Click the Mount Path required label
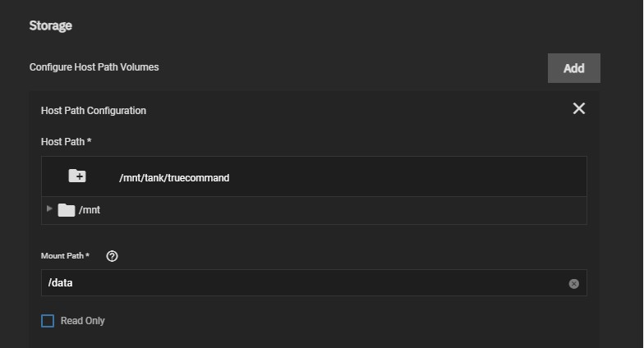This screenshot has width=644, height=348. click(x=65, y=256)
